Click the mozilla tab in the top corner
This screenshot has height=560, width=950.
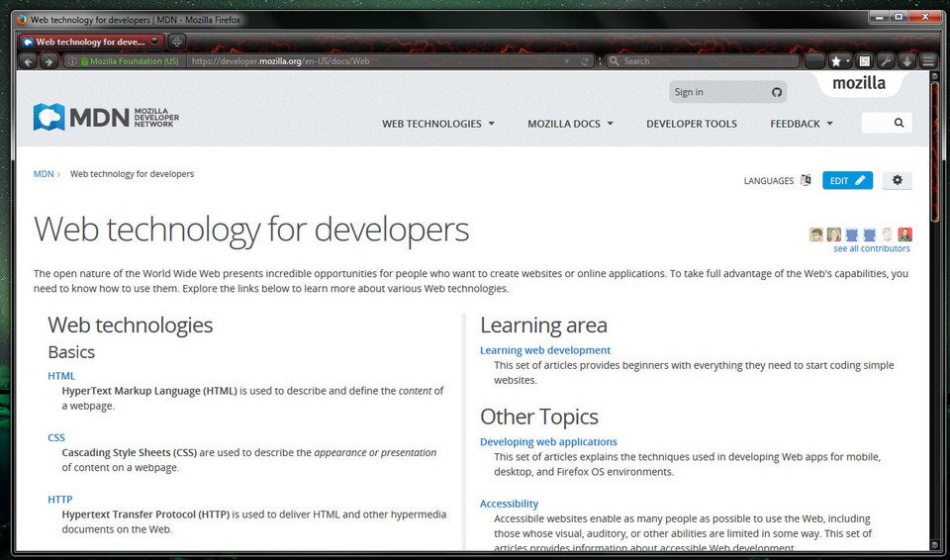pos(859,84)
